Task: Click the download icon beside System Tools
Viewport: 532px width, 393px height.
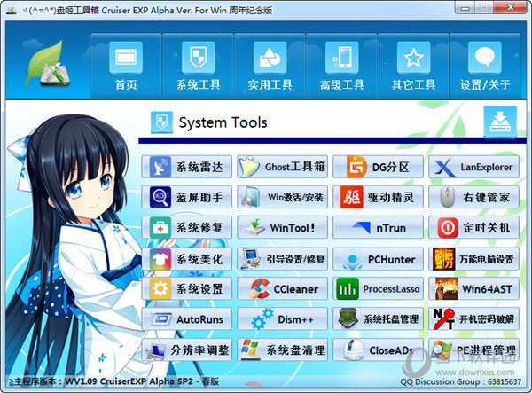Action: point(500,122)
